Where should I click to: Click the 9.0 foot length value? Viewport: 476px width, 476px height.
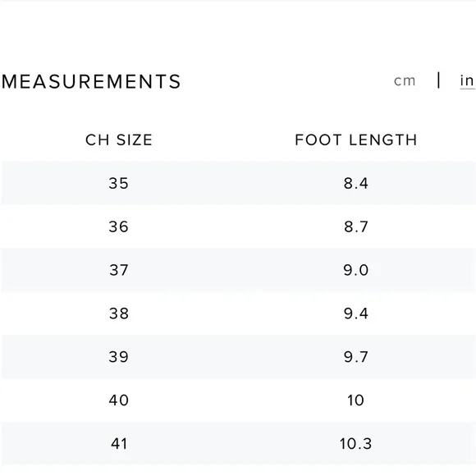[x=356, y=270]
